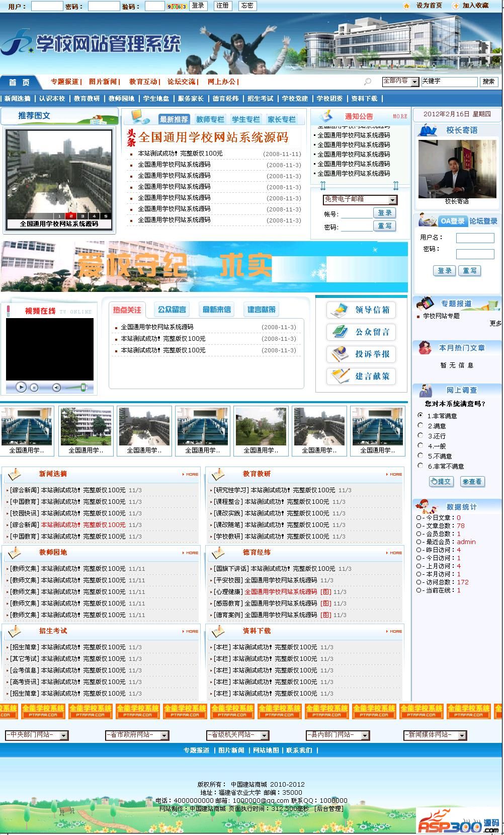Click the plus icon beside 加入收藏
This screenshot has width=504, height=835.
click(x=455, y=6)
